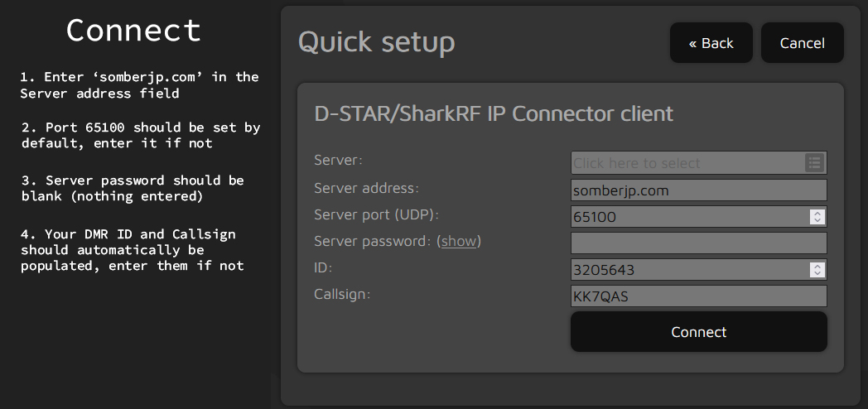Click the Server address field

tap(698, 190)
